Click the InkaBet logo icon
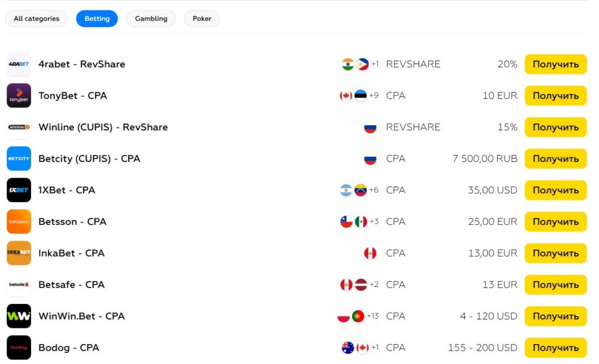Screen dimensions: 599x364 [19, 254]
